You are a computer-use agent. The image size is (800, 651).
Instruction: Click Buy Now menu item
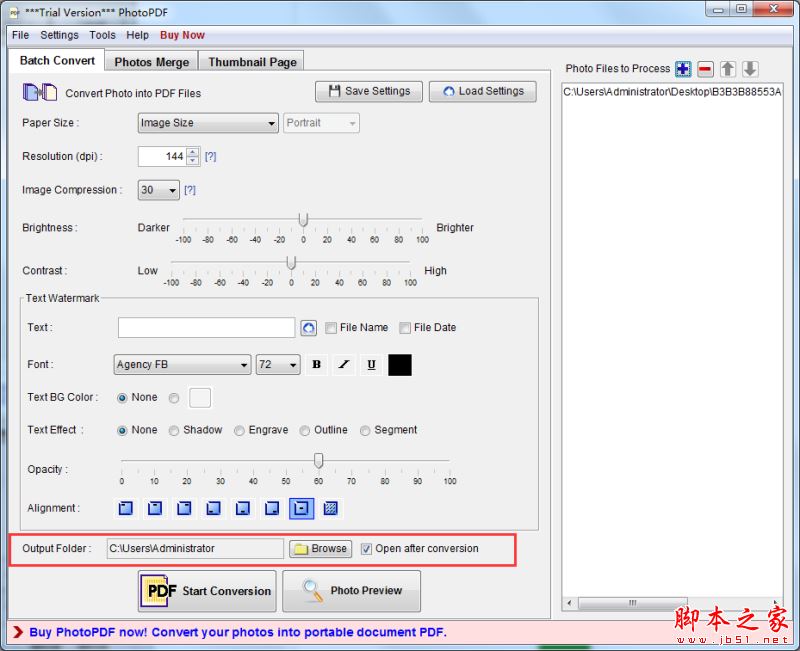pyautogui.click(x=182, y=35)
